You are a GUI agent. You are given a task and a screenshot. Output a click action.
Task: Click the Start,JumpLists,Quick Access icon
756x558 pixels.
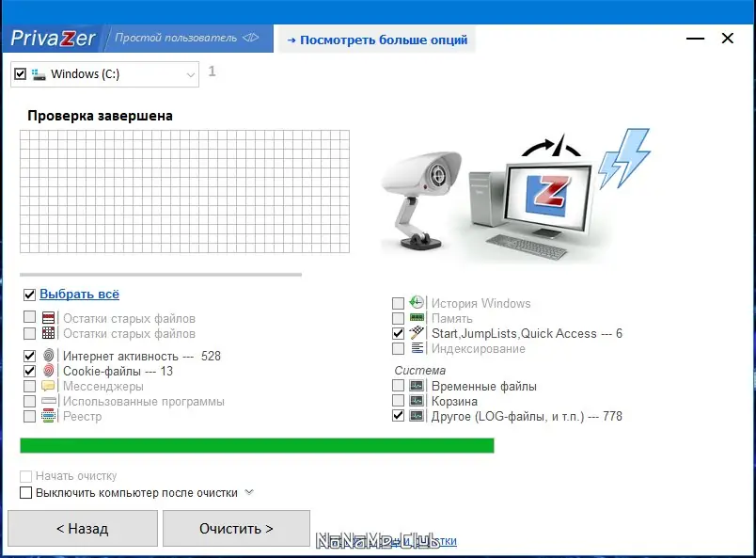click(417, 332)
